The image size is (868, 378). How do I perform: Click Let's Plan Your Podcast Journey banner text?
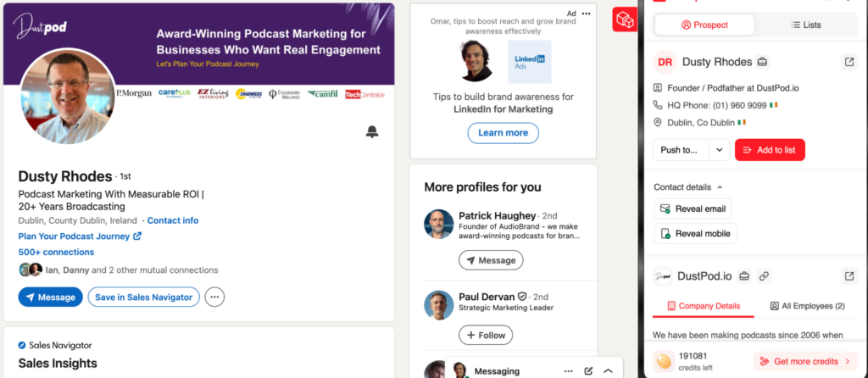208,64
